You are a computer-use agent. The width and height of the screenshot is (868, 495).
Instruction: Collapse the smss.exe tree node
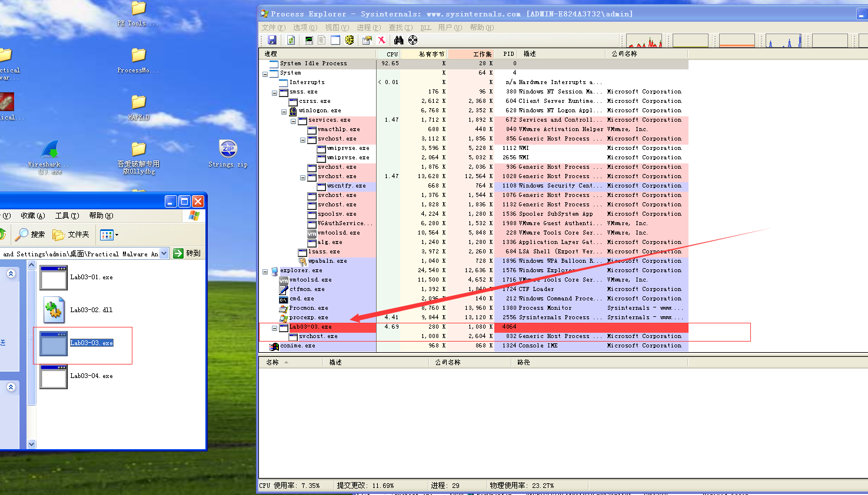[274, 92]
